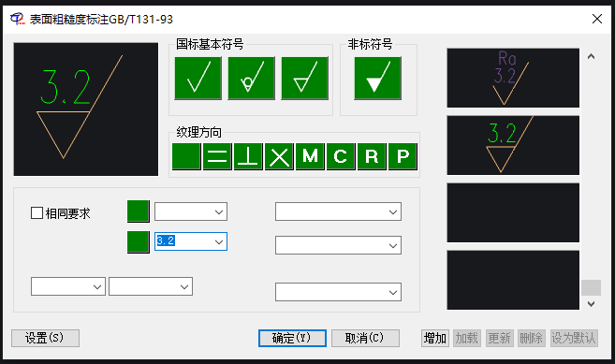The image size is (615, 364).
Task: Choose M multi-directional texture
Action: tap(310, 156)
